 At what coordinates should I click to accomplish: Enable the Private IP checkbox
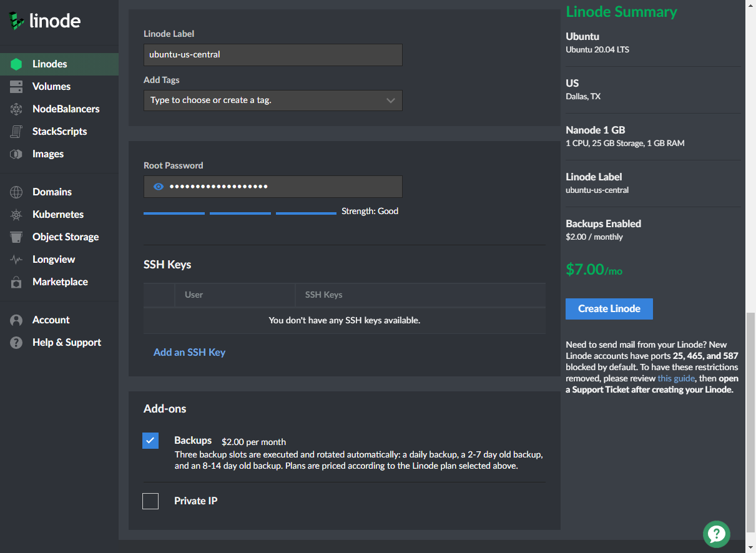150,501
